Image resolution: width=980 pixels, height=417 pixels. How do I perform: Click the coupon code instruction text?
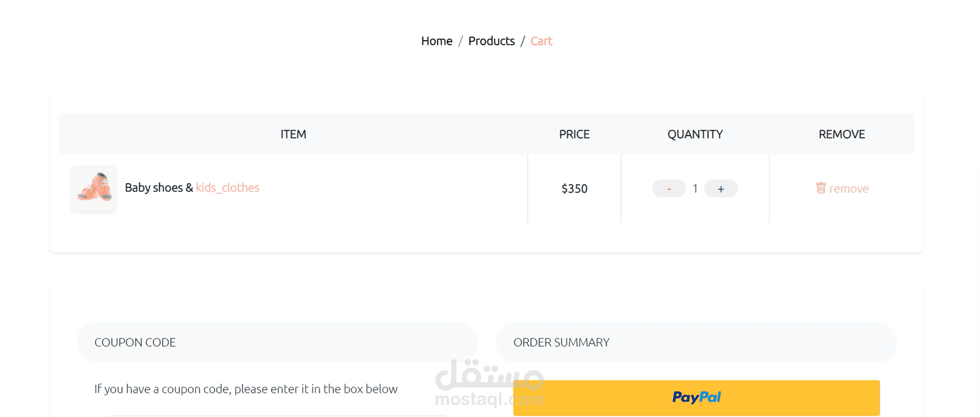246,389
